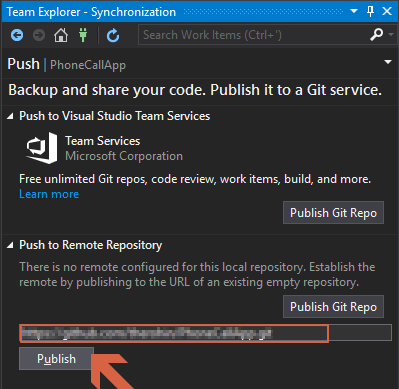The width and height of the screenshot is (399, 389).
Task: Collapse Push to Visual Studio Team Services
Action: pos(10,116)
